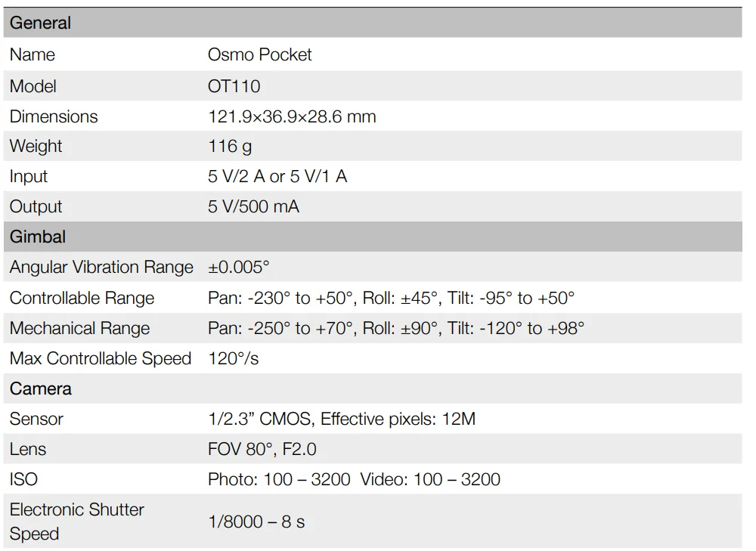Click the General section header
This screenshot has width=756, height=551.
pos(41,23)
